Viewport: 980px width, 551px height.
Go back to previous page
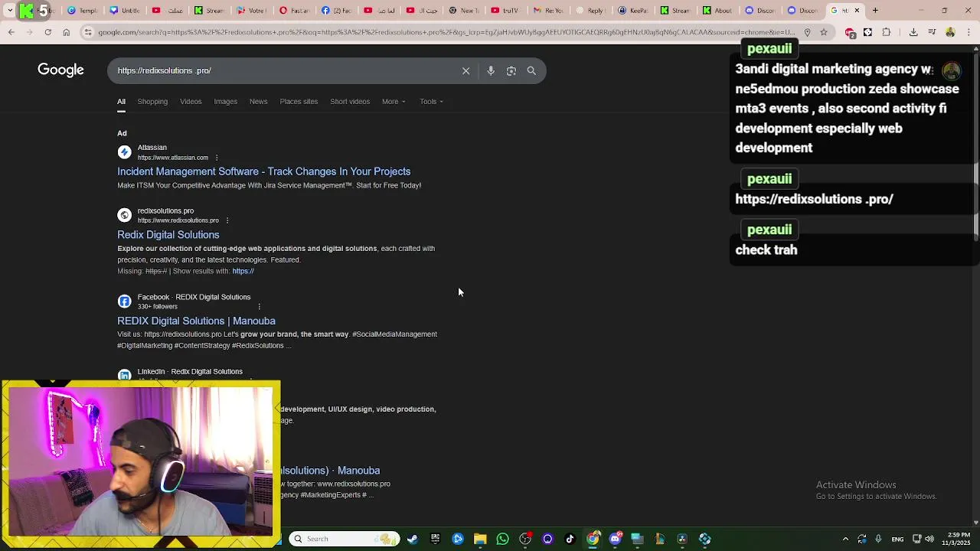(11, 32)
